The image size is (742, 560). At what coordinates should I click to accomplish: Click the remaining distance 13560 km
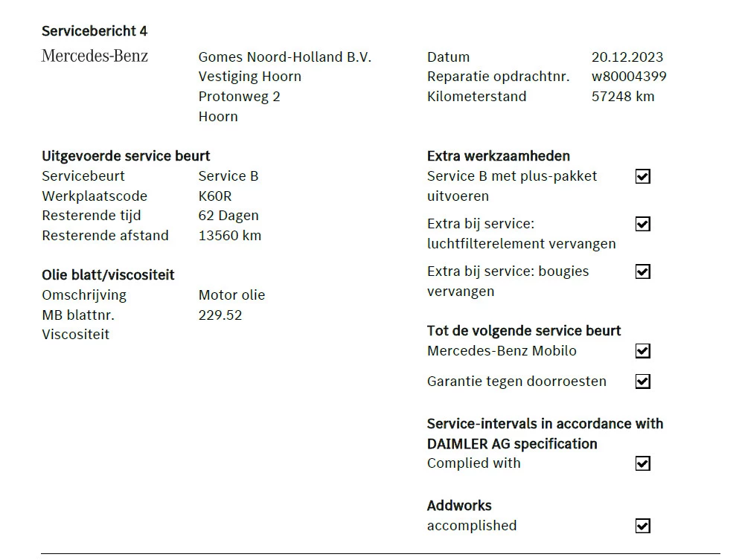point(229,236)
